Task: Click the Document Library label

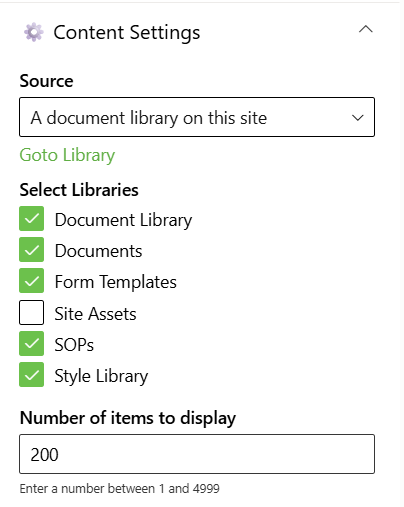Action: pos(123,220)
